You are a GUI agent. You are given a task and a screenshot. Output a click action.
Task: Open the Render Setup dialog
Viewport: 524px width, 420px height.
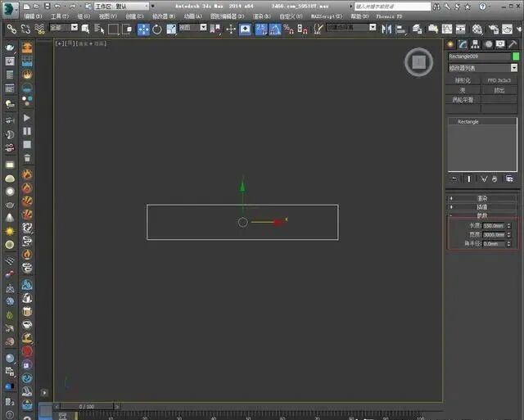click(494, 29)
